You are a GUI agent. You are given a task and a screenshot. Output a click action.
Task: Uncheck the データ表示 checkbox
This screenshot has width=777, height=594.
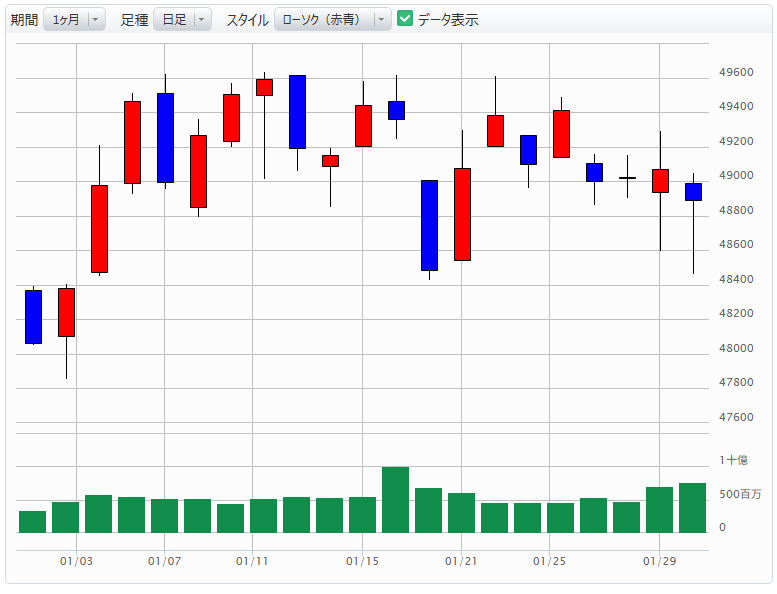click(x=405, y=19)
